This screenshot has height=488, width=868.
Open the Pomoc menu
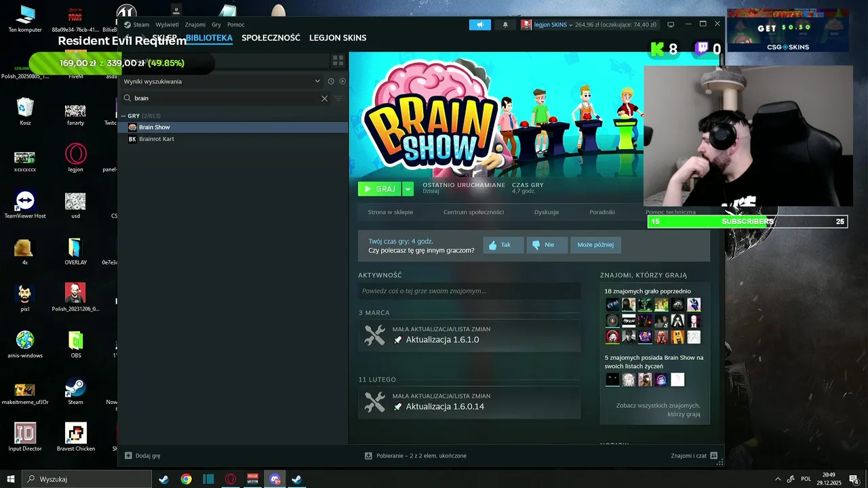click(x=236, y=25)
